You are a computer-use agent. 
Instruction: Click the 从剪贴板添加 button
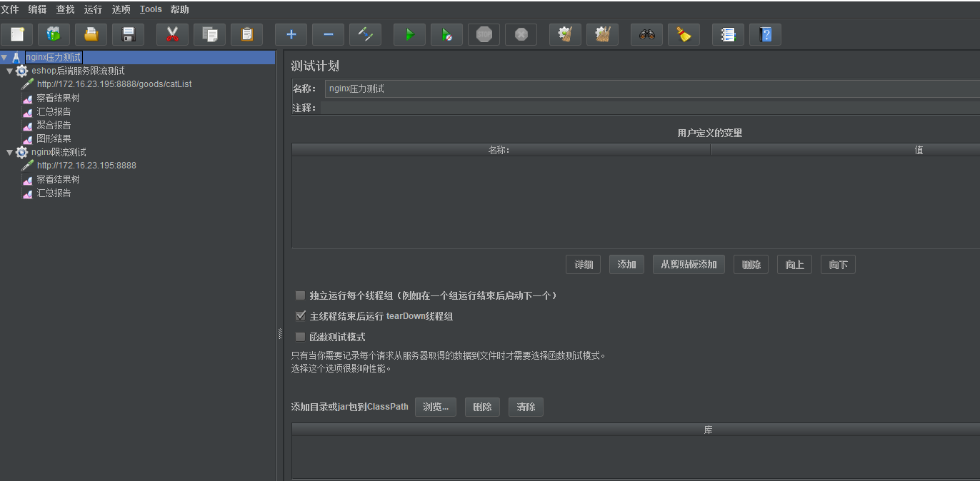(689, 264)
